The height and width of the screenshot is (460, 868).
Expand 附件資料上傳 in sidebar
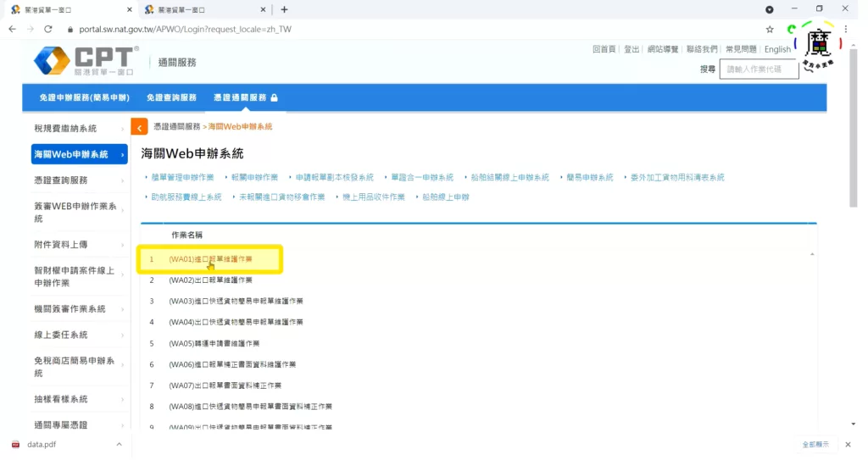[79, 245]
